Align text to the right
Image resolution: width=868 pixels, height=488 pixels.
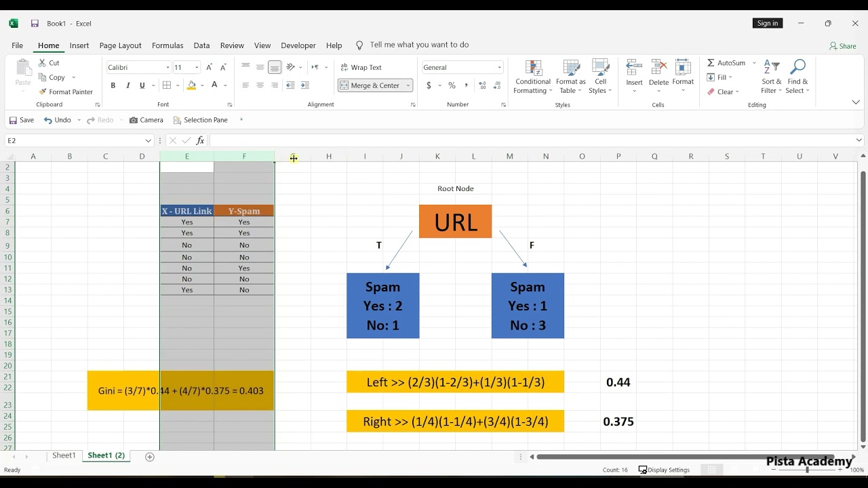(275, 85)
